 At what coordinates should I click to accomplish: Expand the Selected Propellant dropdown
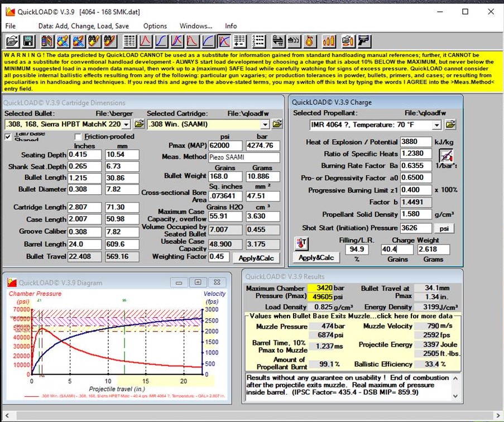[436, 124]
